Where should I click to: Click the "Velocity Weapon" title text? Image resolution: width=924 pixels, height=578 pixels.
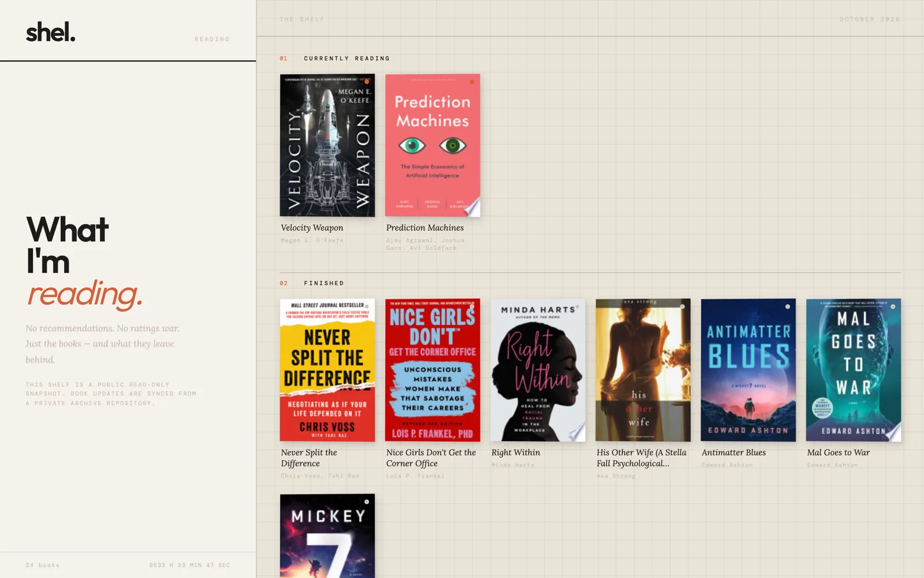(x=312, y=228)
